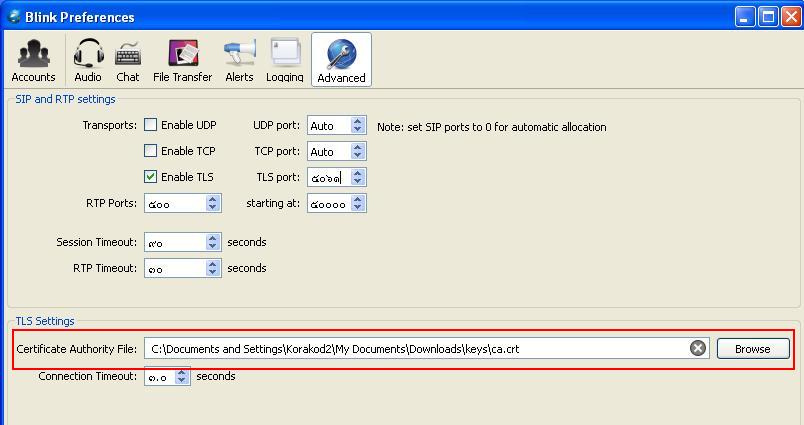Image resolution: width=804 pixels, height=425 pixels.
Task: Click the Connection Timeout spinner arrows
Action: coord(182,376)
